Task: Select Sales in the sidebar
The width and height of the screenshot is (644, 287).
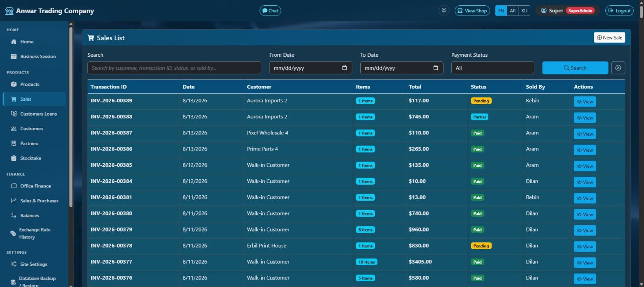Action: (34, 99)
